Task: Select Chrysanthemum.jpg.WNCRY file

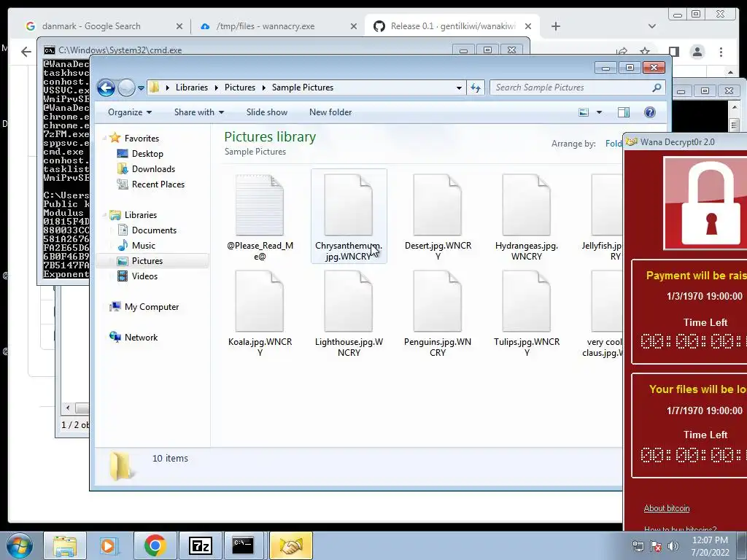Action: tap(349, 217)
